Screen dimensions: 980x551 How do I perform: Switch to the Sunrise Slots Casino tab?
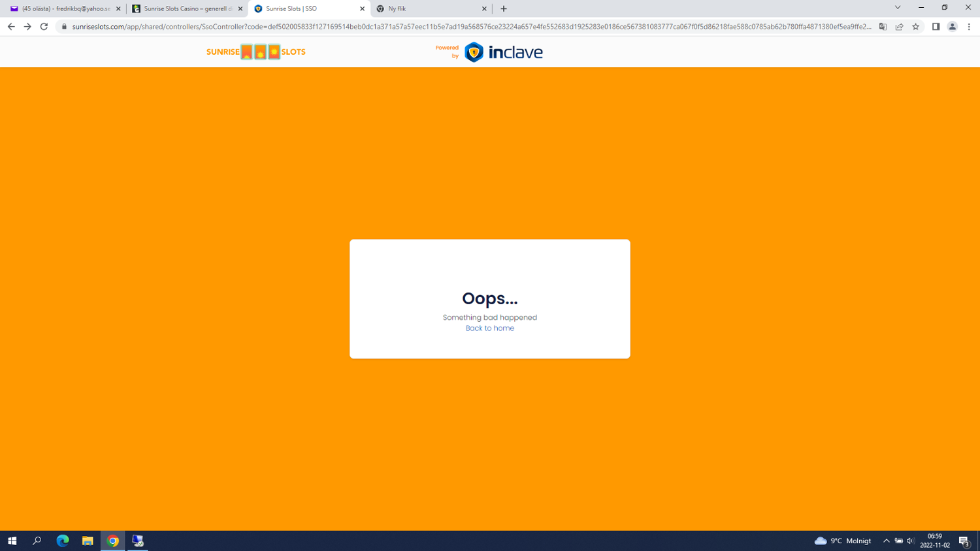pos(186,8)
